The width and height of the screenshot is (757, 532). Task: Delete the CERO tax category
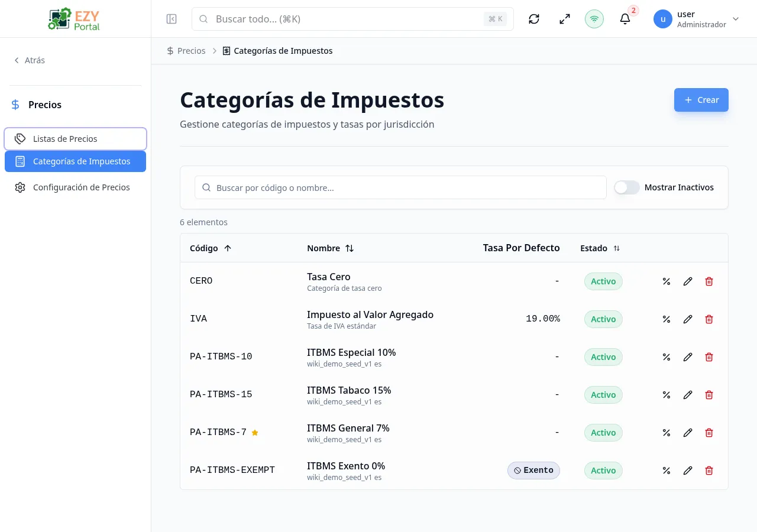pos(709,281)
